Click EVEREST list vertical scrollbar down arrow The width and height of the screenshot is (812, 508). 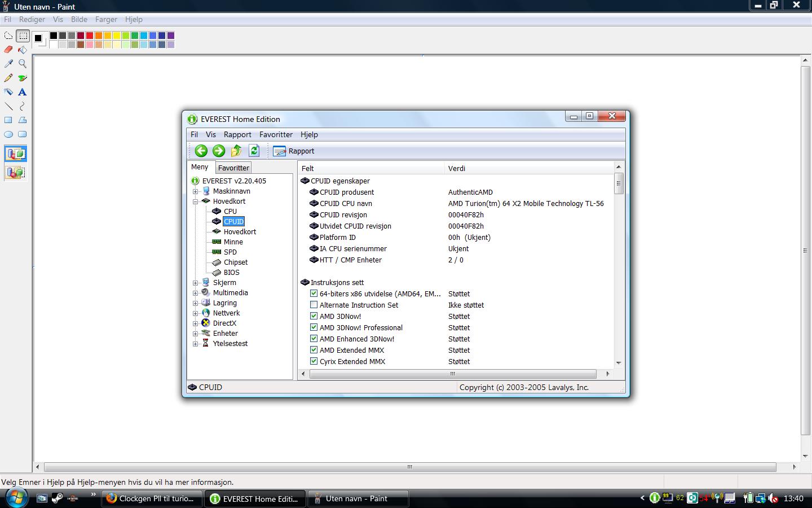tap(619, 363)
